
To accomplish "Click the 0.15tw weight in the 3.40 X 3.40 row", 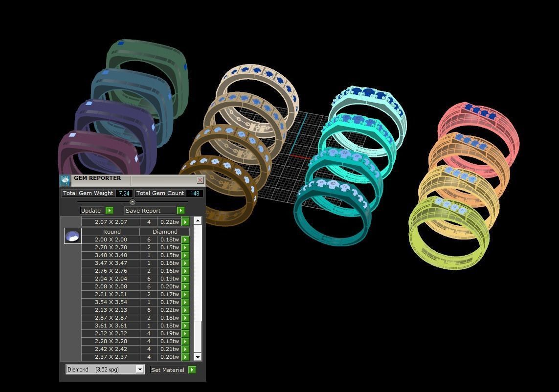I will 169,256.
